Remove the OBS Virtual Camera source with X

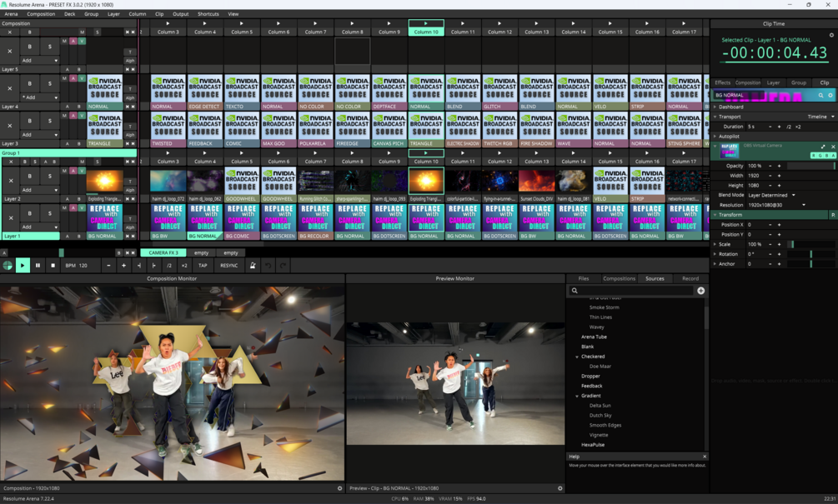coord(833,147)
